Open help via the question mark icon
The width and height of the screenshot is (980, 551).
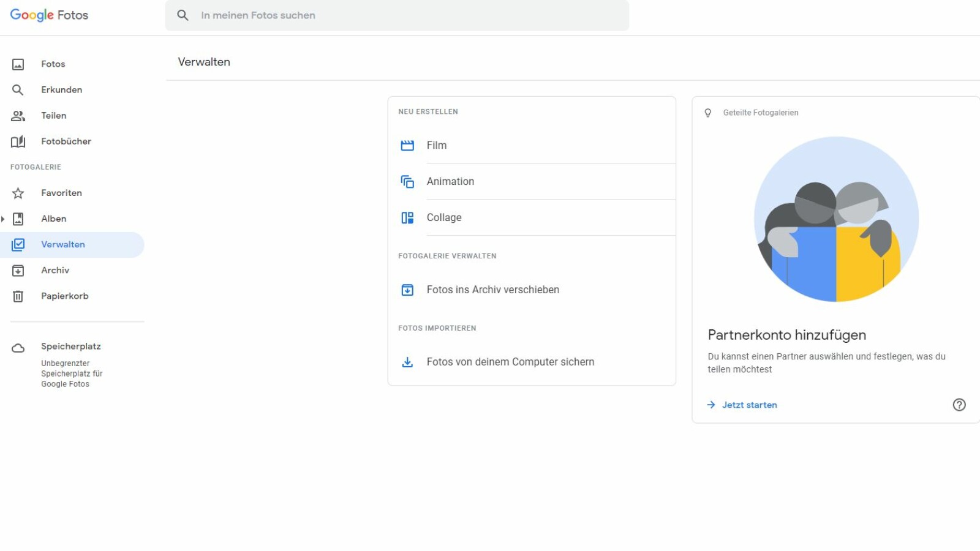(959, 405)
